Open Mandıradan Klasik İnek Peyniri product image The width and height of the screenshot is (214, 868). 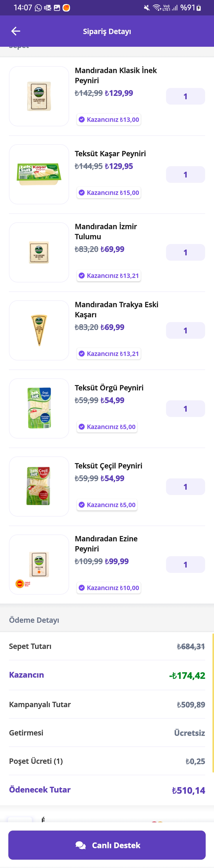[39, 96]
